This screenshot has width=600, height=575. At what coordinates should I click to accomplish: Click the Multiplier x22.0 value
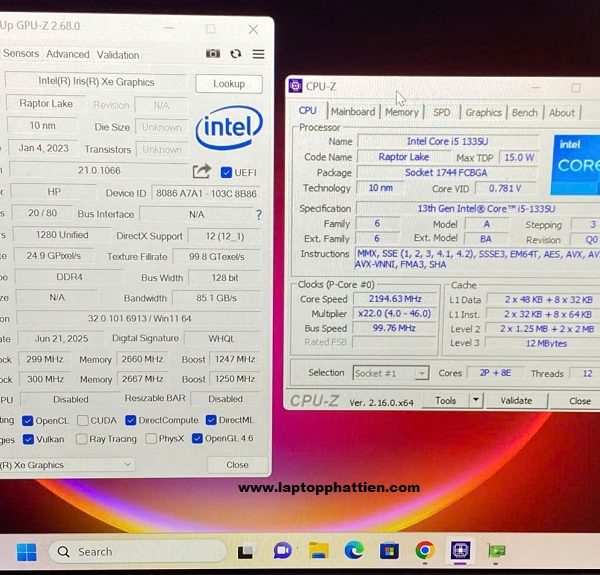tap(395, 314)
